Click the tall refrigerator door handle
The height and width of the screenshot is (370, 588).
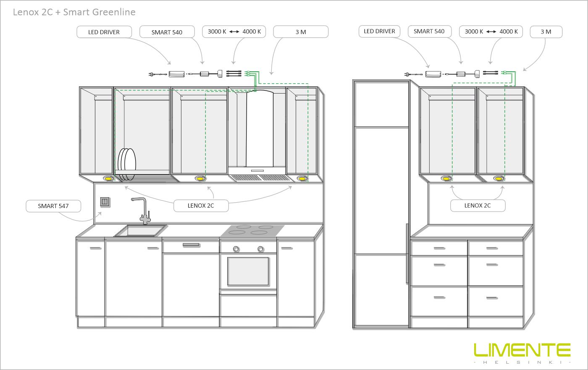[407, 254]
